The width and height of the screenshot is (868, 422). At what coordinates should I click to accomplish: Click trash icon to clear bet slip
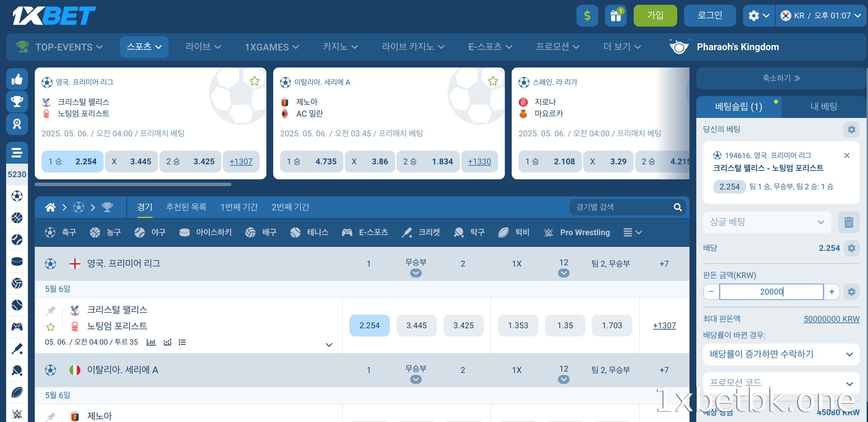(849, 222)
